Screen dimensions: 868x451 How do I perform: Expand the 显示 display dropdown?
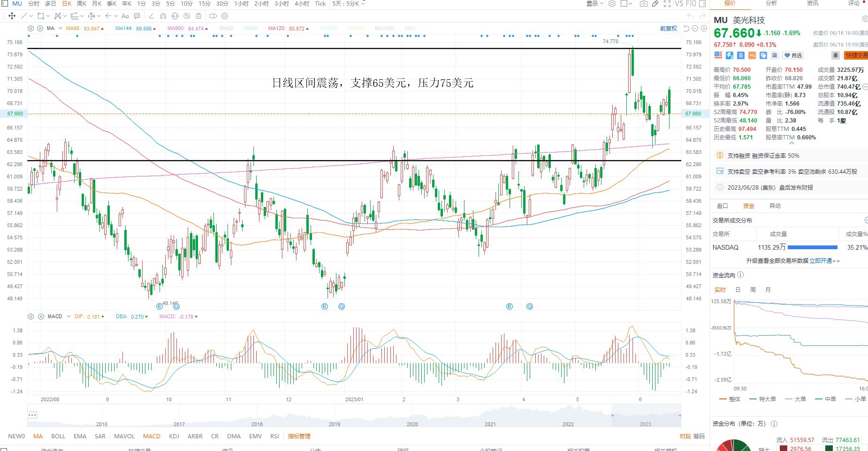[x=594, y=3]
